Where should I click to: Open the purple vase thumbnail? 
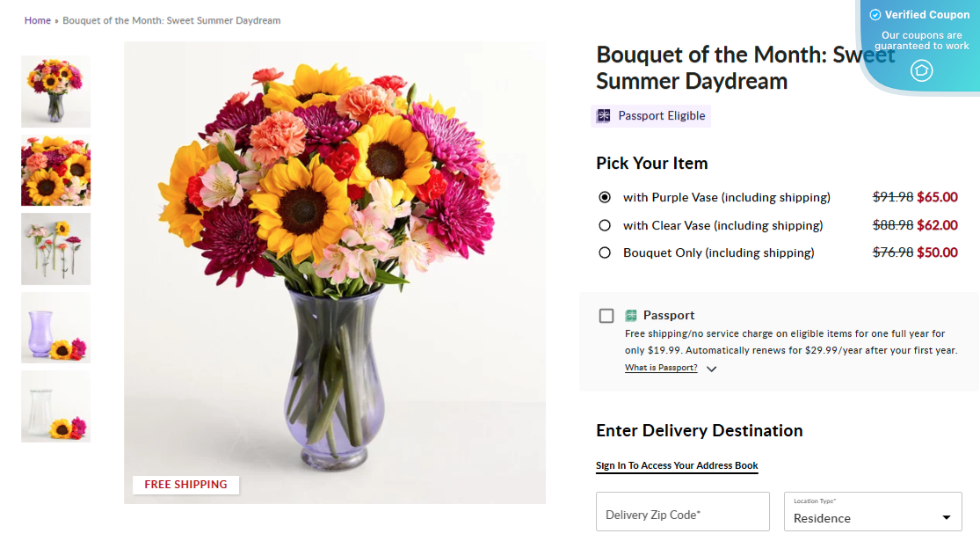[x=55, y=327]
